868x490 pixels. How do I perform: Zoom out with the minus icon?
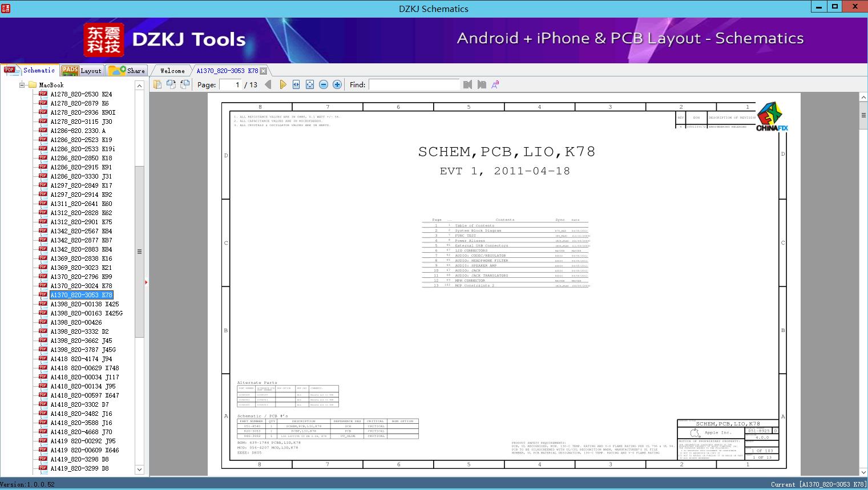[324, 84]
